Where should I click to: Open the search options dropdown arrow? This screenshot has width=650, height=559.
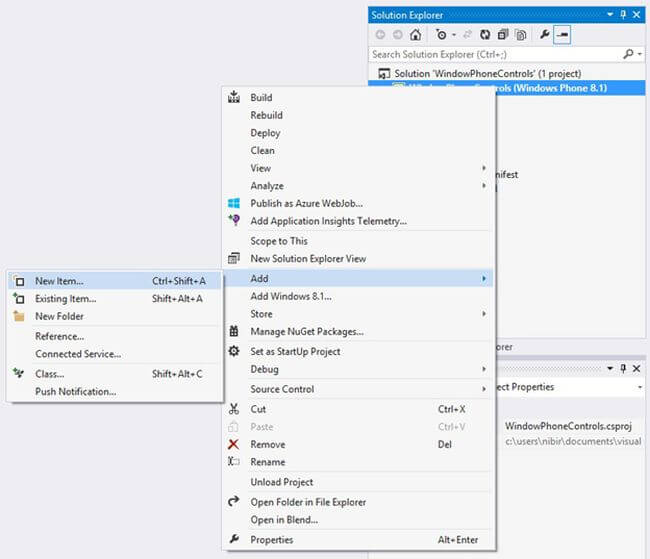point(640,54)
